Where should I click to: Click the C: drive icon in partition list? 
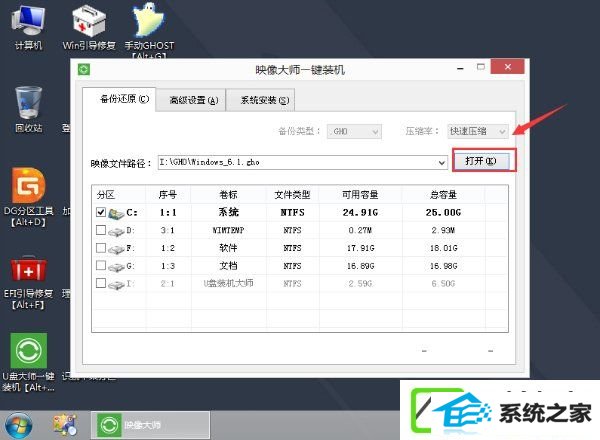pyautogui.click(x=116, y=213)
